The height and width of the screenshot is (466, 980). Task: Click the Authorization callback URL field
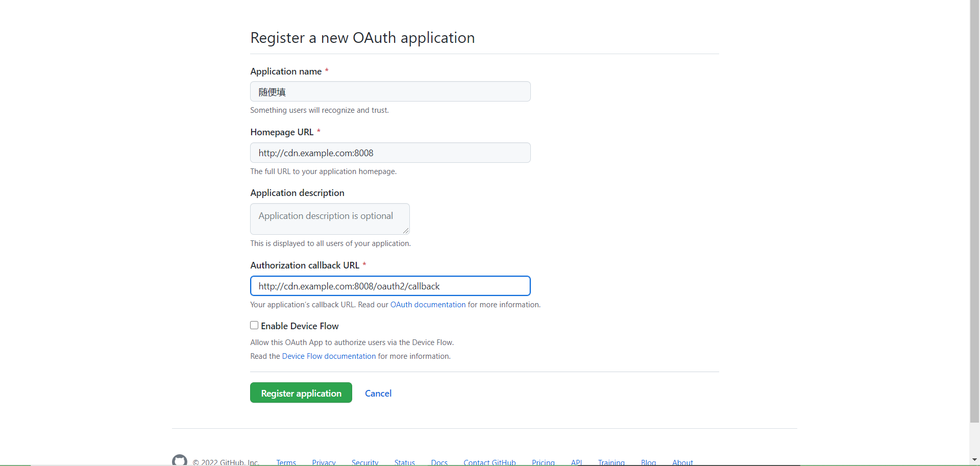[390, 286]
